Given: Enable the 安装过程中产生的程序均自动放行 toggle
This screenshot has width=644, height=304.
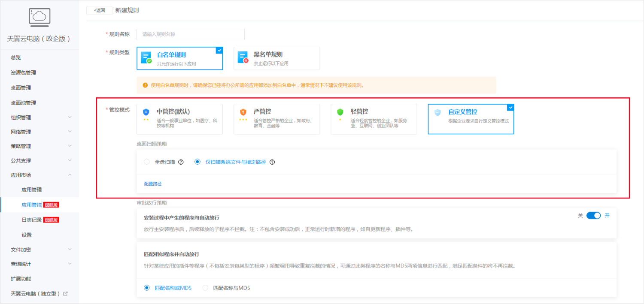Looking at the screenshot, I should pos(593,215).
